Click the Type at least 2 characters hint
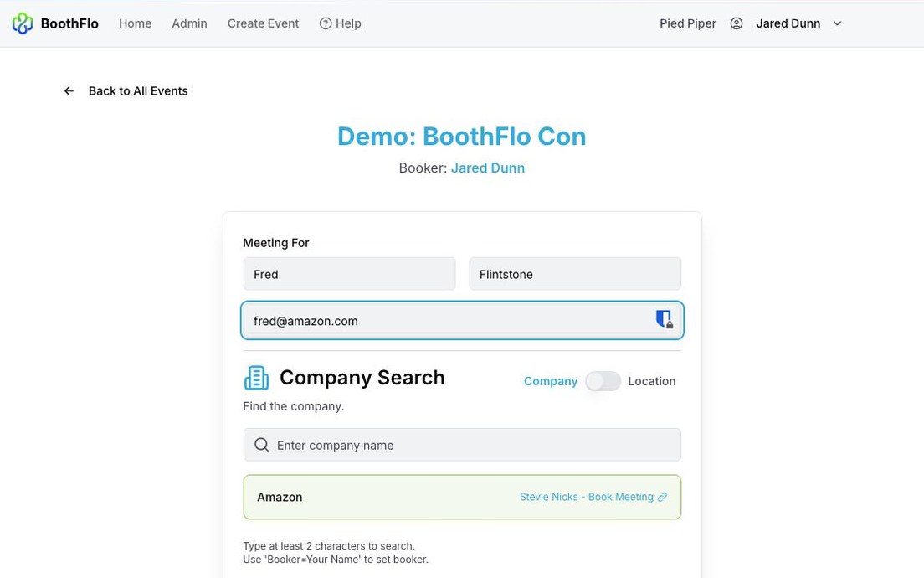The image size is (924, 578). pos(329,546)
